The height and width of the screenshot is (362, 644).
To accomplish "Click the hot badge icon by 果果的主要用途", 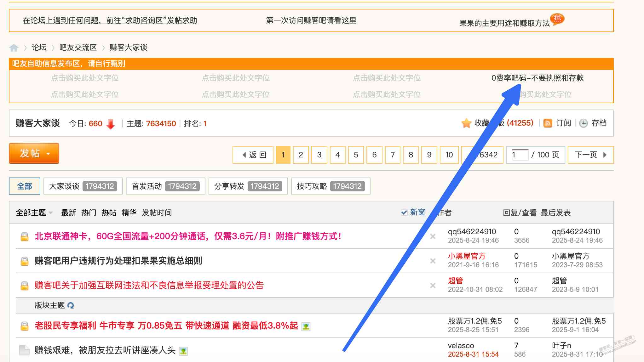I will tap(557, 19).
